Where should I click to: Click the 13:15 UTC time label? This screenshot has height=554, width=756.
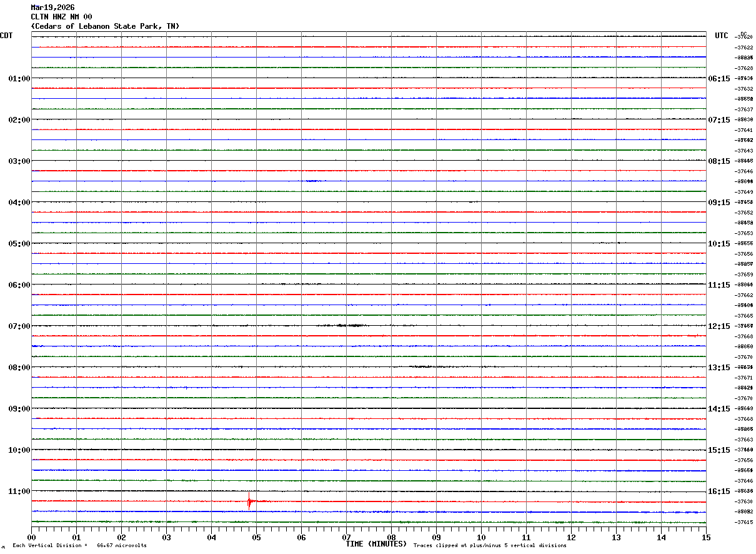coord(719,368)
